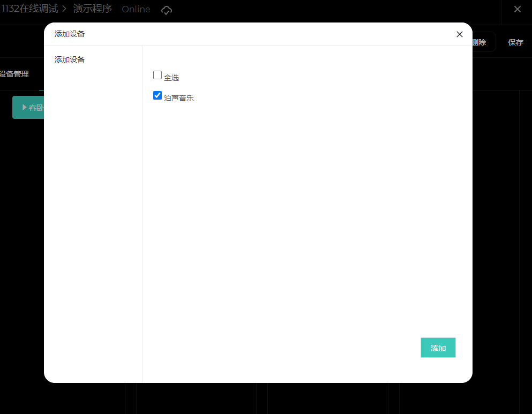Select 添加设备 in dialog left sidebar
The height and width of the screenshot is (414, 532).
70,59
